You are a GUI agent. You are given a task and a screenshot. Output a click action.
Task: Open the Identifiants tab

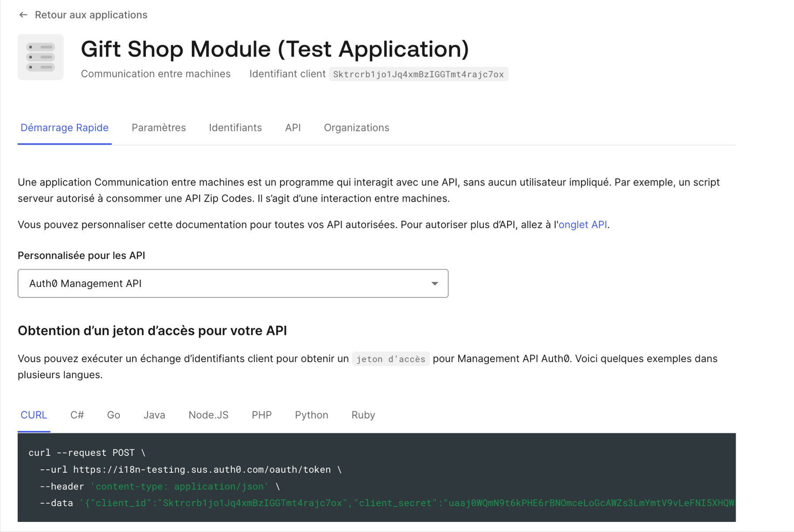(235, 128)
